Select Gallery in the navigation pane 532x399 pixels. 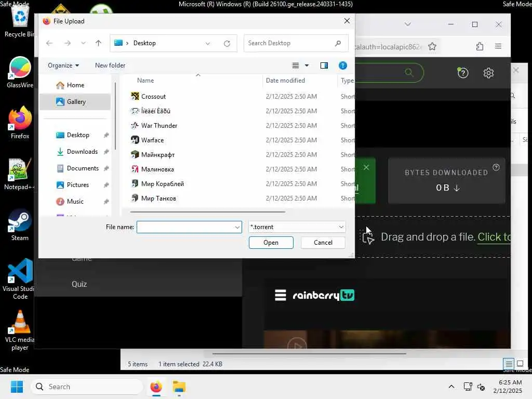[75, 101]
